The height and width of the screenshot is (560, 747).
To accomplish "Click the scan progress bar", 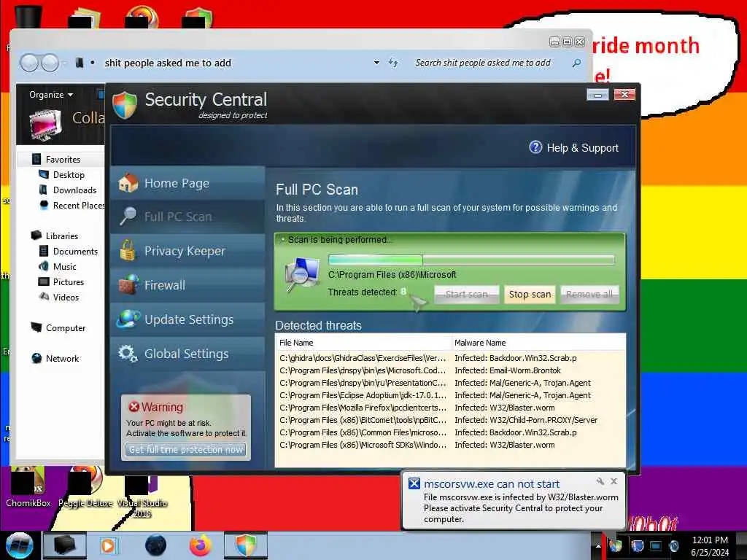I will pos(471,260).
